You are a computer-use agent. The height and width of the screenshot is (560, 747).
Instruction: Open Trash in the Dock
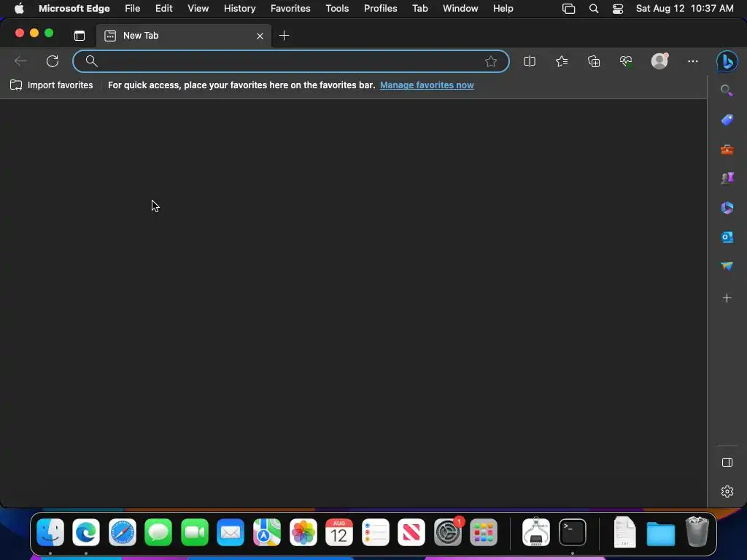[697, 532]
